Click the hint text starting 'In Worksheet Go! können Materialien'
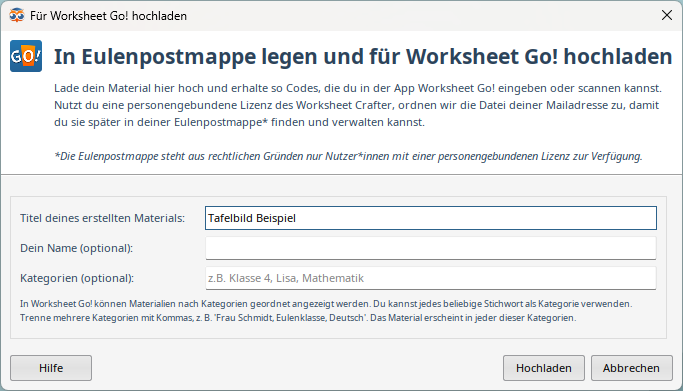This screenshot has width=683, height=391. click(x=326, y=310)
